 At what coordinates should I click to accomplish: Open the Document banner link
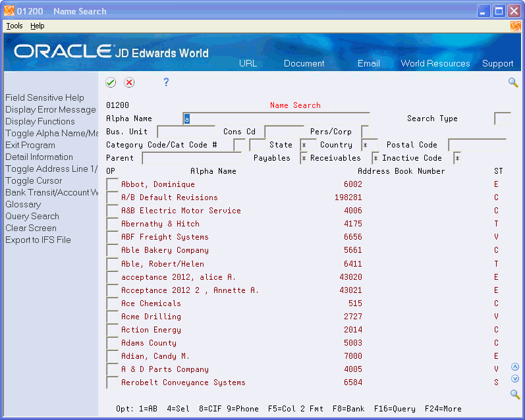[x=304, y=63]
